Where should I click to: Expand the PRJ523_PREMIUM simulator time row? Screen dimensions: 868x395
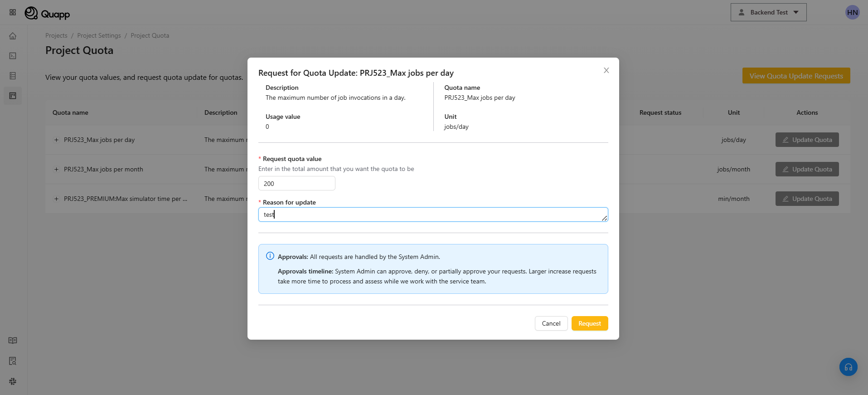[x=57, y=199]
